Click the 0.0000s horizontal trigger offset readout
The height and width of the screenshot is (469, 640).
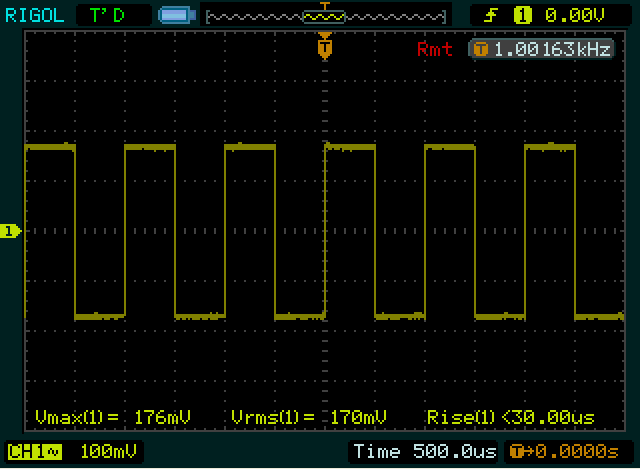(577, 451)
